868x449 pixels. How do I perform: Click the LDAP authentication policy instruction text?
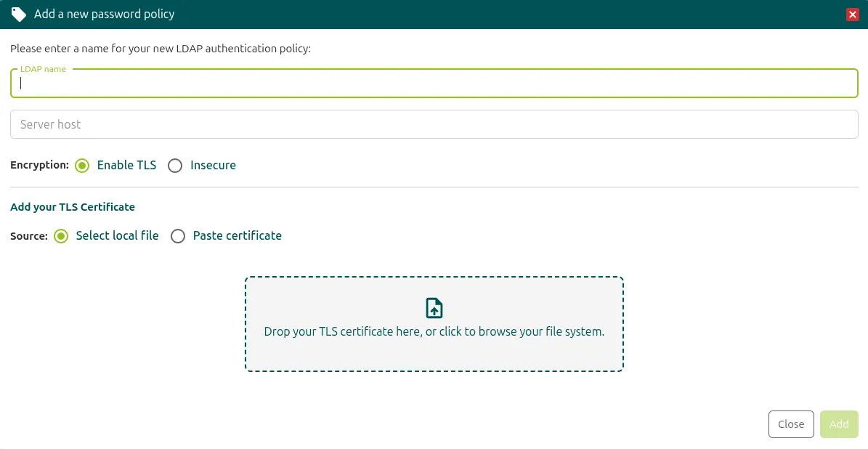click(x=161, y=49)
